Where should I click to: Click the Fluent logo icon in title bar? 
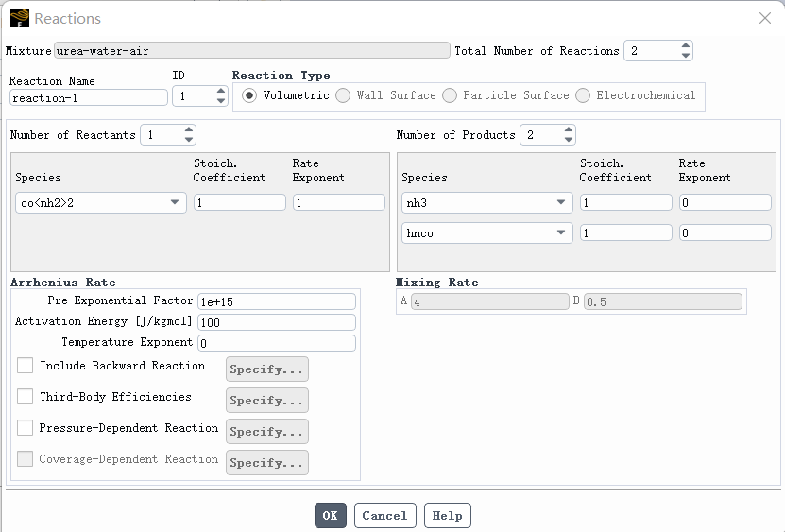click(19, 18)
